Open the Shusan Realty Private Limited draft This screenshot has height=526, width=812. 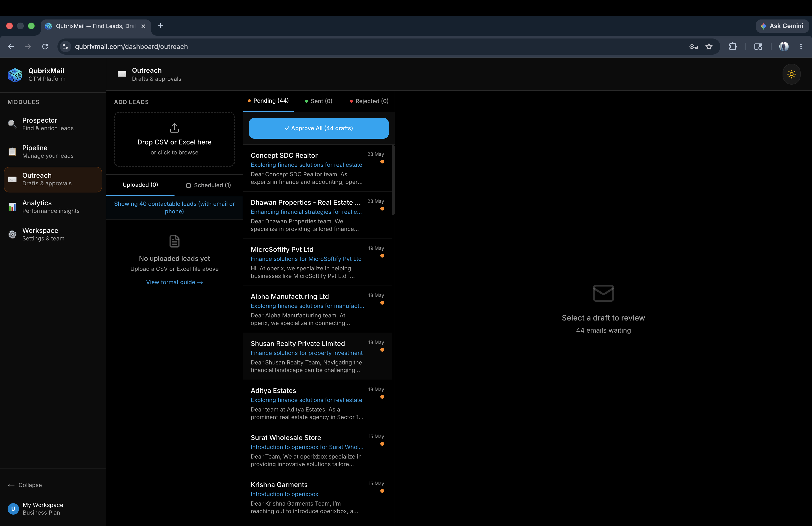(317, 357)
